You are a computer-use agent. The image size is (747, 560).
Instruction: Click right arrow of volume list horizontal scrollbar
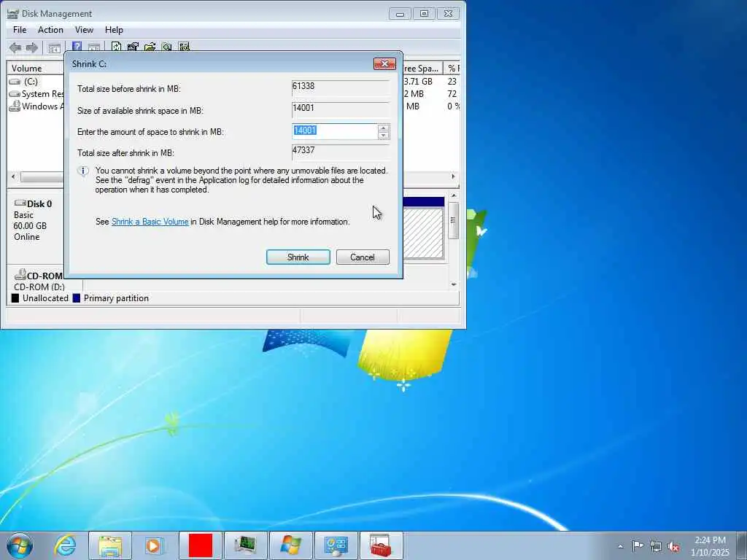(x=453, y=176)
